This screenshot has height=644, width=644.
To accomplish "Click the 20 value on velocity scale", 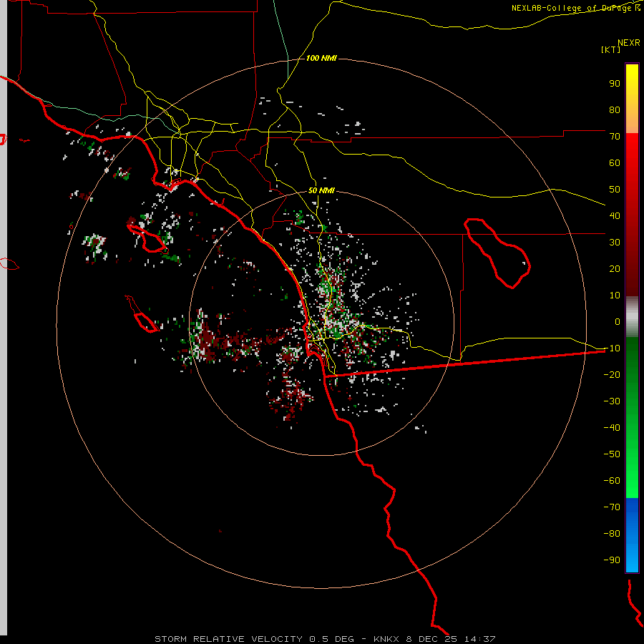I will pos(615,268).
